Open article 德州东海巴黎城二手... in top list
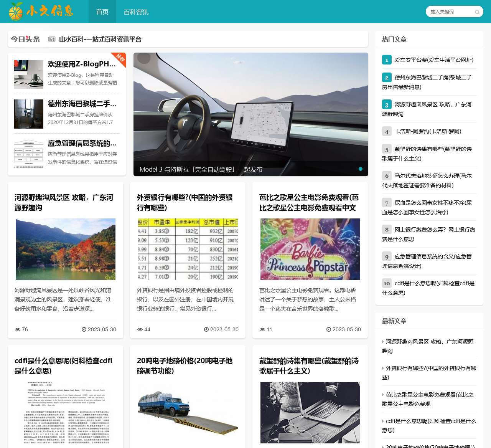491x448 pixels. point(82,104)
